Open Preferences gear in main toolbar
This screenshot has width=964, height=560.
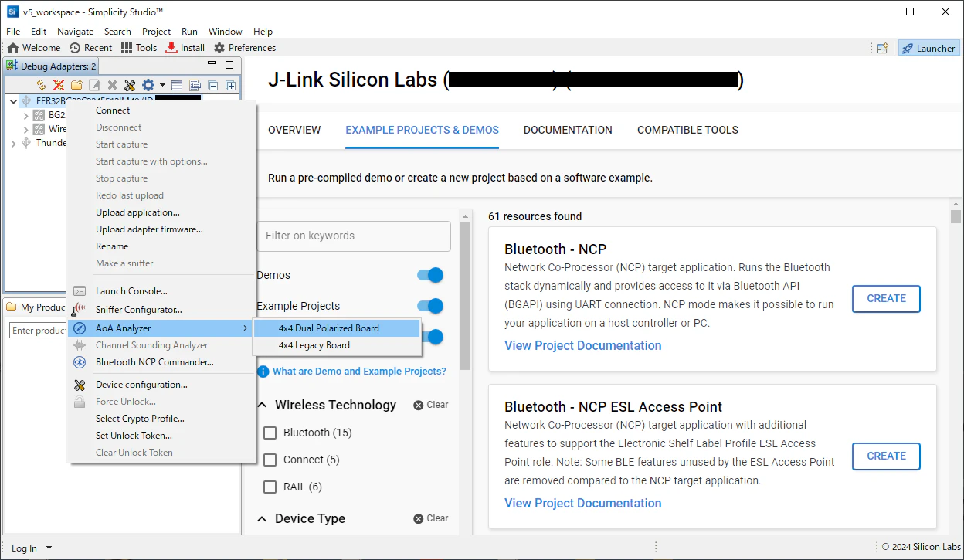click(219, 48)
